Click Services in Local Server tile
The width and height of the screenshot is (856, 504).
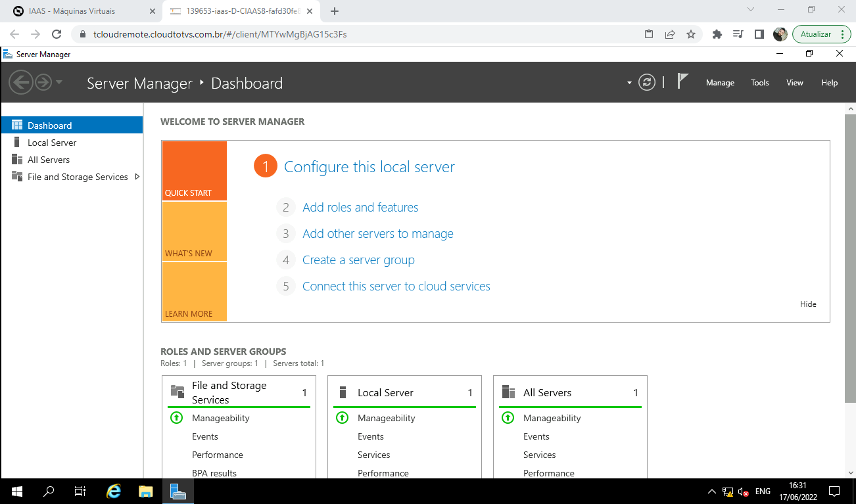tap(374, 455)
